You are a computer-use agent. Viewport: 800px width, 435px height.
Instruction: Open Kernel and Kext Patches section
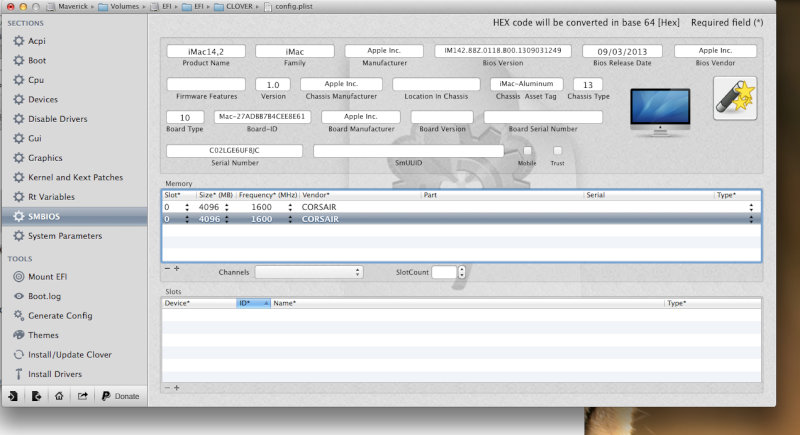(74, 177)
